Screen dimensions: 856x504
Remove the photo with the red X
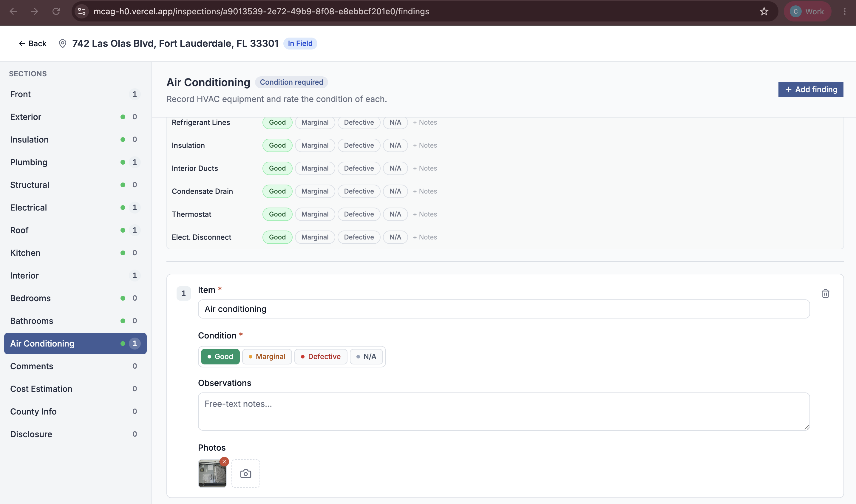(224, 462)
